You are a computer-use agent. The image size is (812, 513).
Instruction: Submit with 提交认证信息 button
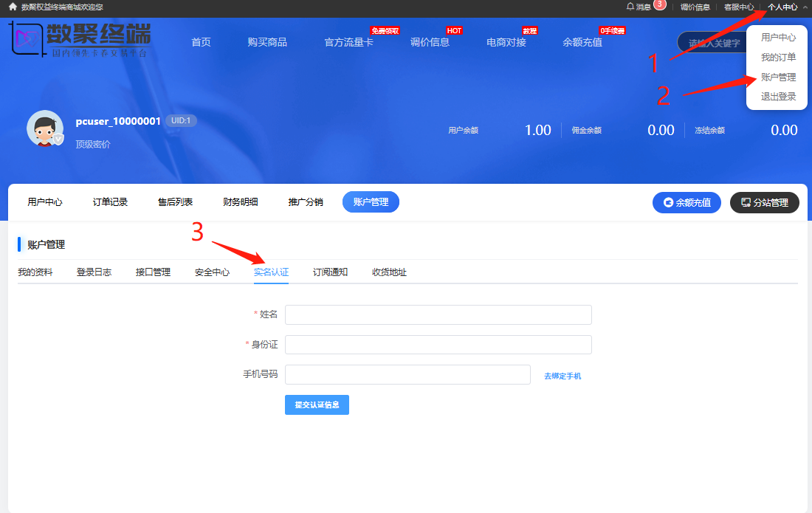(x=317, y=404)
